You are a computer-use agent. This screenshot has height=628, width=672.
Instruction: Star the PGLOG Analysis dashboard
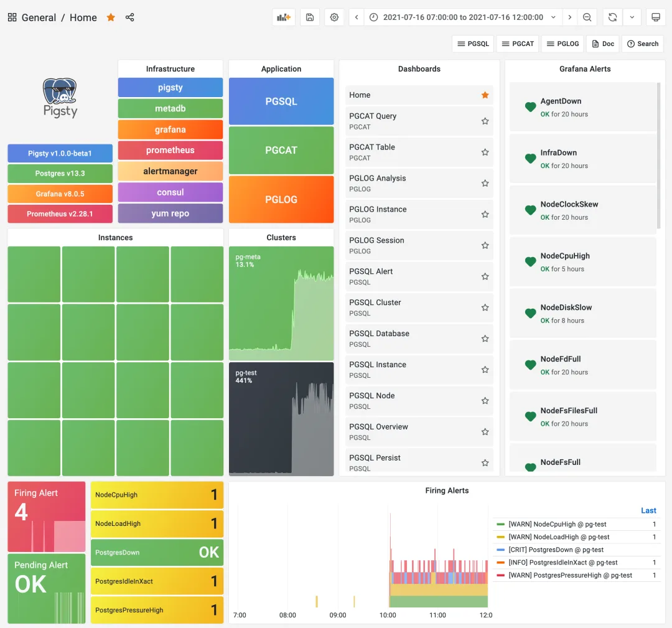tap(485, 184)
